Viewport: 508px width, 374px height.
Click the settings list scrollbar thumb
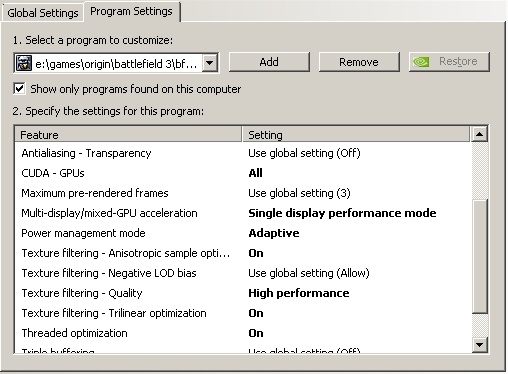(x=480, y=256)
